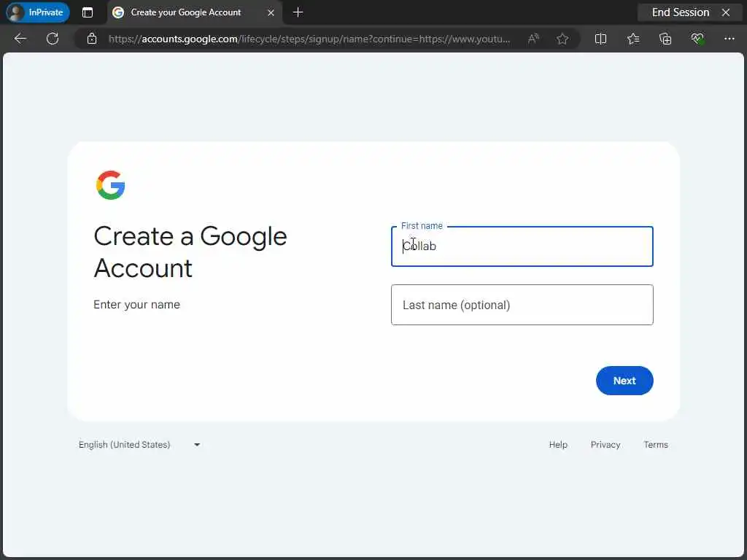Click the 'Enter your name' text

pyautogui.click(x=136, y=304)
